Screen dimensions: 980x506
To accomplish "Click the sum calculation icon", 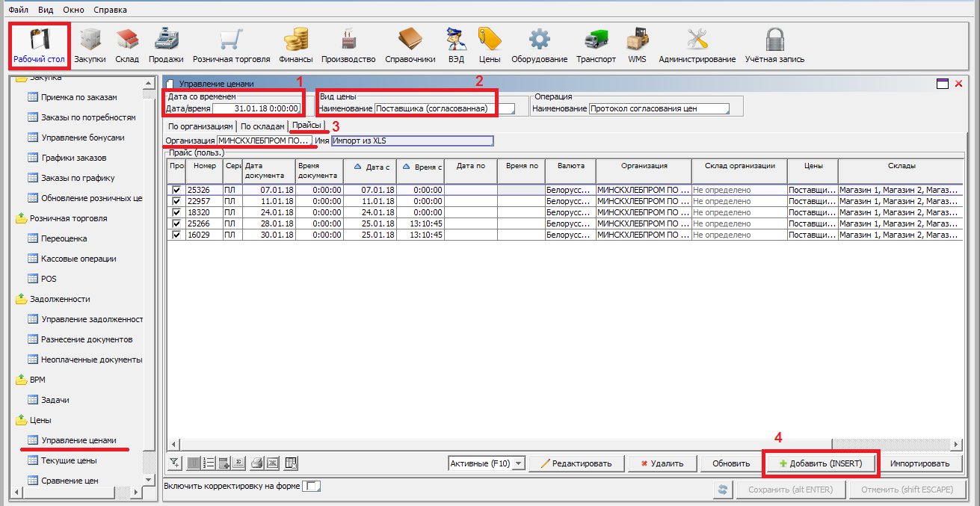I will coord(238,463).
